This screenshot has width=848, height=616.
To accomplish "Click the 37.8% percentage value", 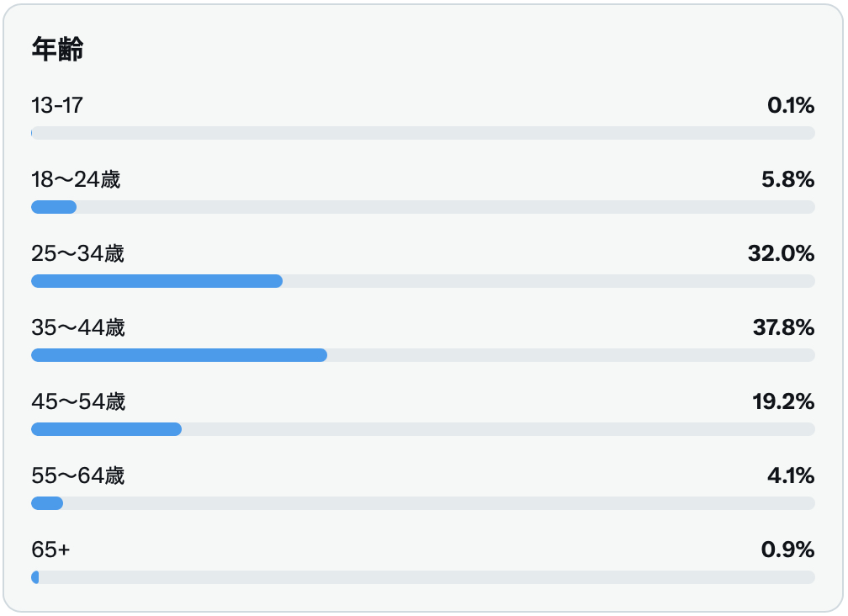I will (784, 327).
